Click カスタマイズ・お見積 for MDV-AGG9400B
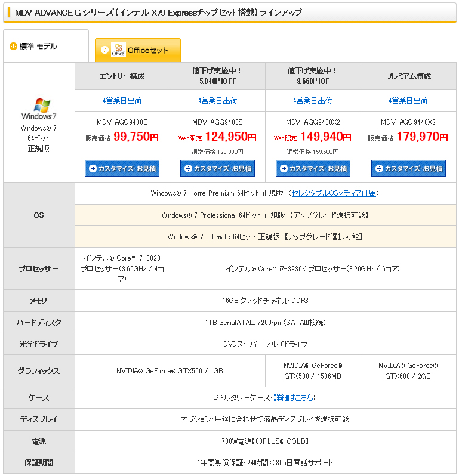 [x=122, y=168]
